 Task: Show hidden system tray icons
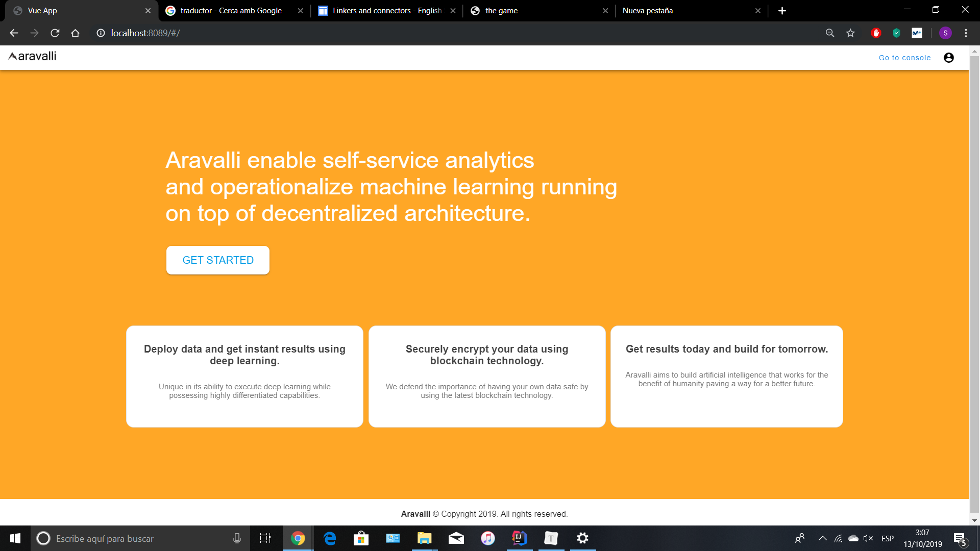(822, 538)
